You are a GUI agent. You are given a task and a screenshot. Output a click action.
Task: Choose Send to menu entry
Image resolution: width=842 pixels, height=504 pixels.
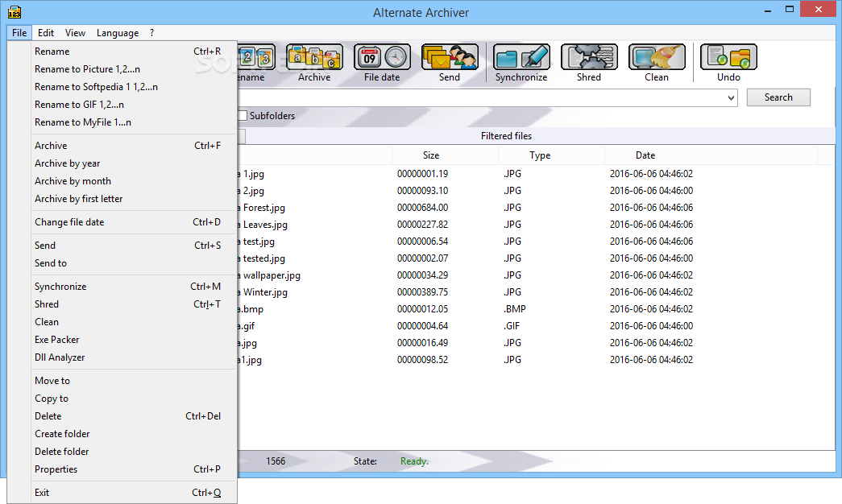tap(134, 263)
